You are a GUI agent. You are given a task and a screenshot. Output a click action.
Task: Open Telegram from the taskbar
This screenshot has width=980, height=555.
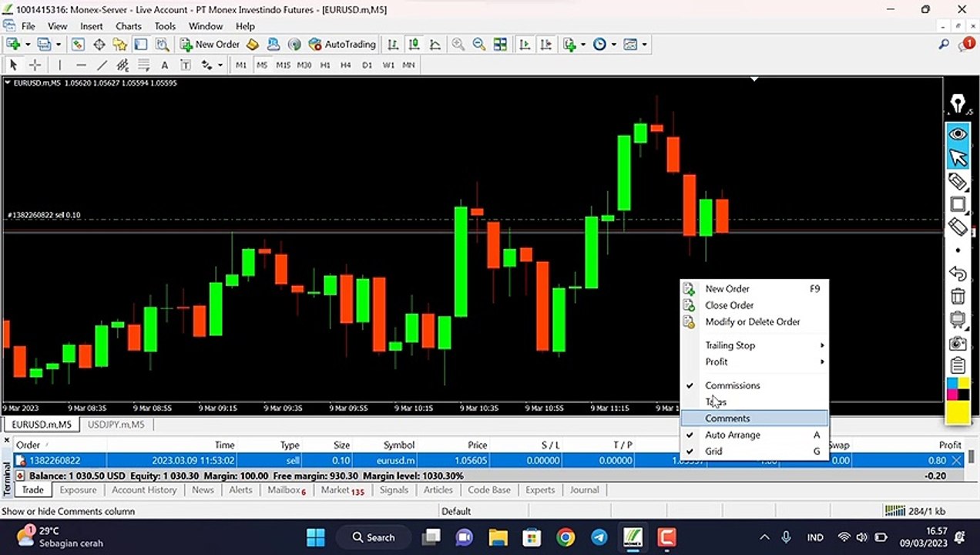click(599, 537)
